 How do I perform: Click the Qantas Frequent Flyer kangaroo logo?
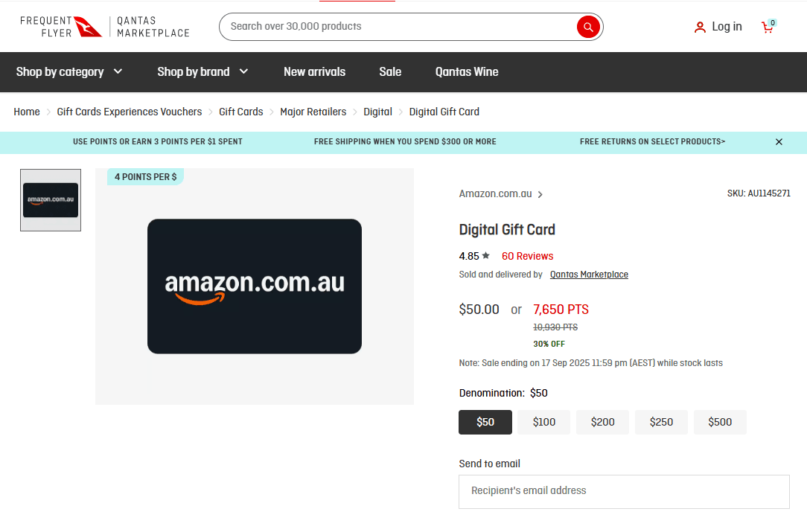pyautogui.click(x=88, y=26)
